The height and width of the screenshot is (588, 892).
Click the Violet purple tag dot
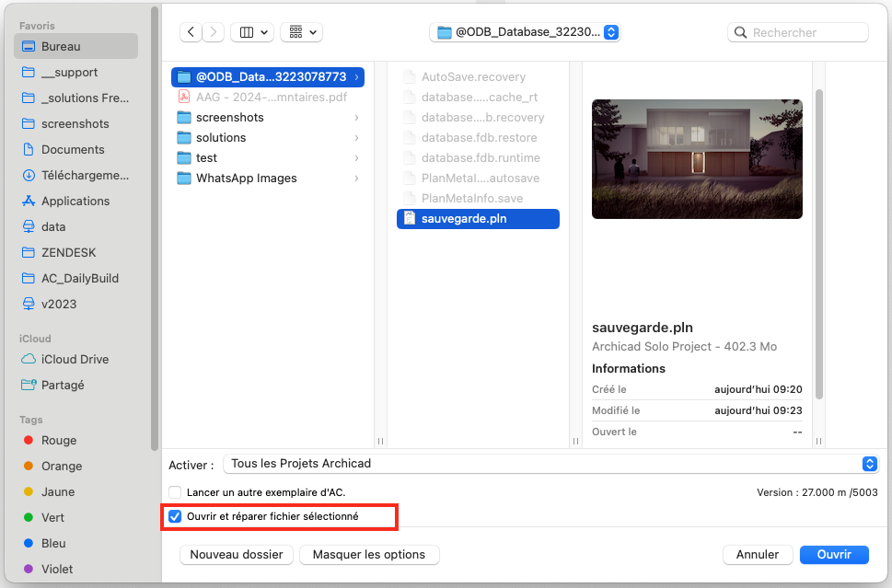tap(28, 569)
